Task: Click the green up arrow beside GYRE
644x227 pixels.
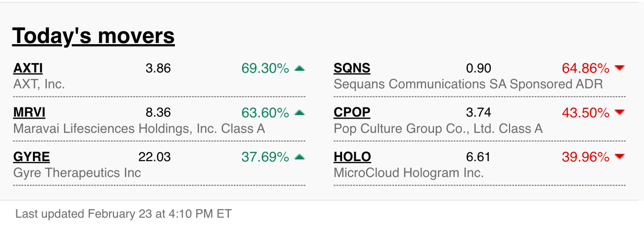Action: 299,157
